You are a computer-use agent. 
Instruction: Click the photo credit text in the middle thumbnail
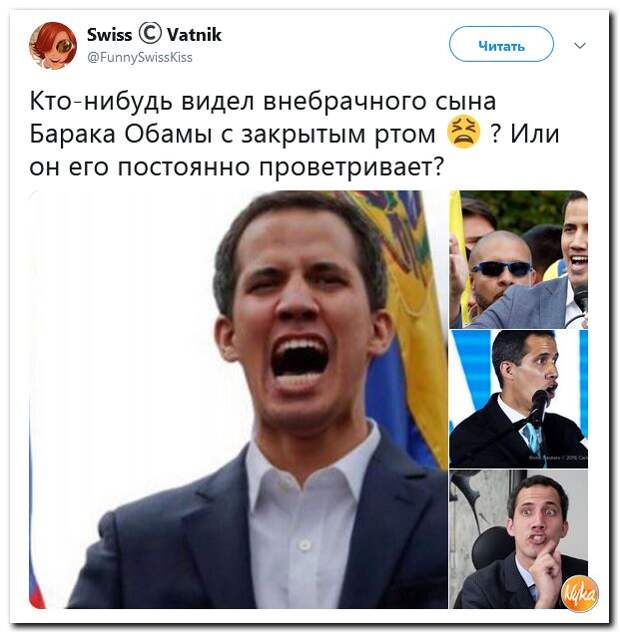tap(558, 457)
